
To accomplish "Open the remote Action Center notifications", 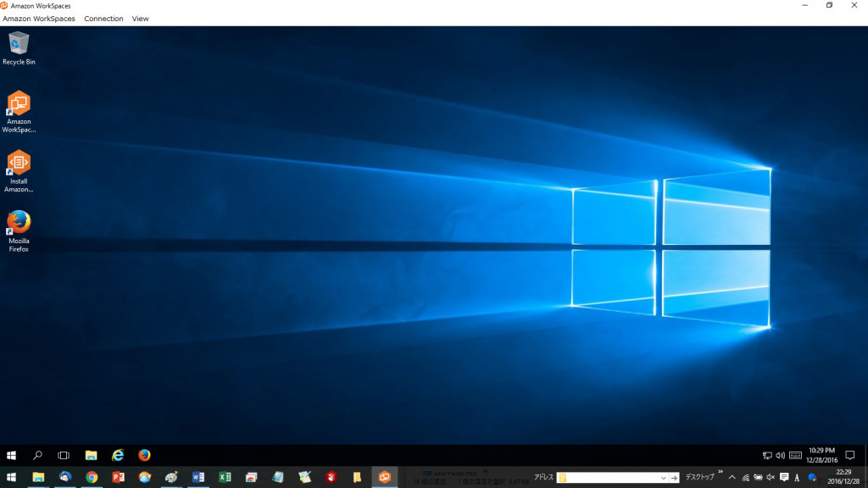I will (x=850, y=455).
